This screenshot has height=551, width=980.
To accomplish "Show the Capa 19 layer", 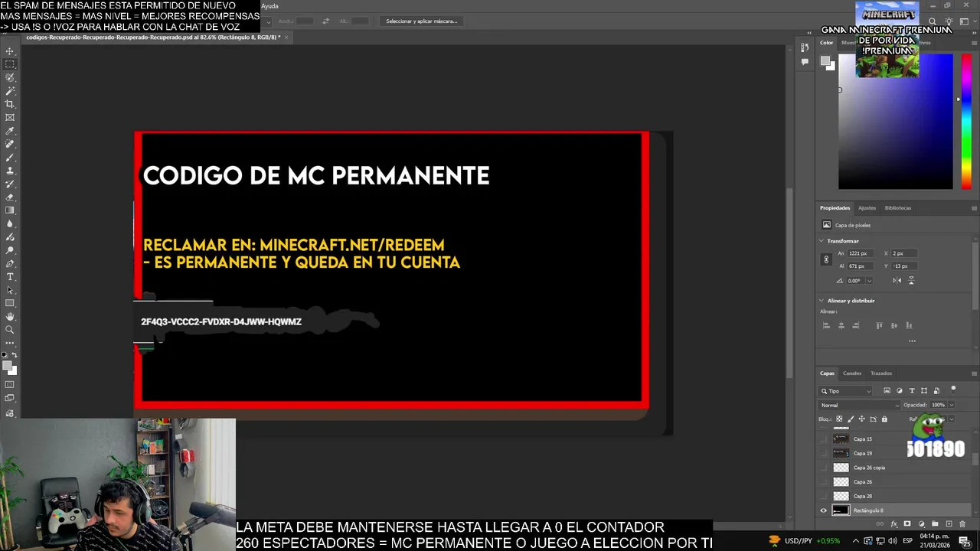I will coord(824,453).
